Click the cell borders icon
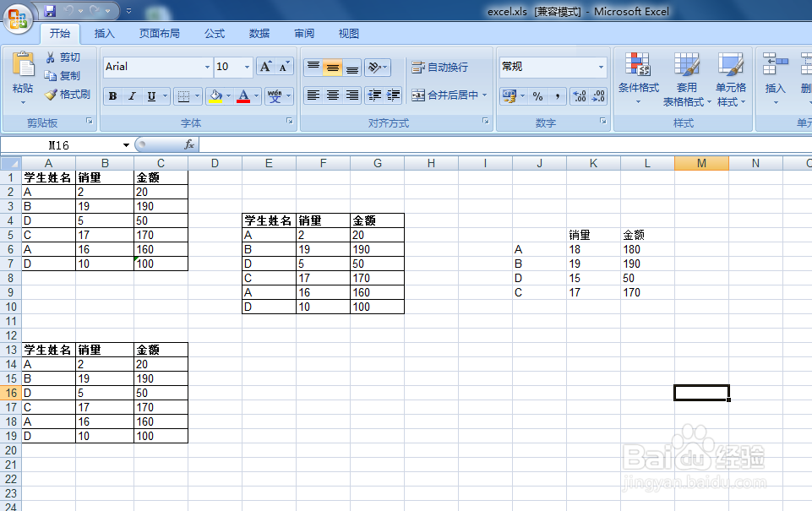The width and height of the screenshot is (812, 511). click(183, 95)
